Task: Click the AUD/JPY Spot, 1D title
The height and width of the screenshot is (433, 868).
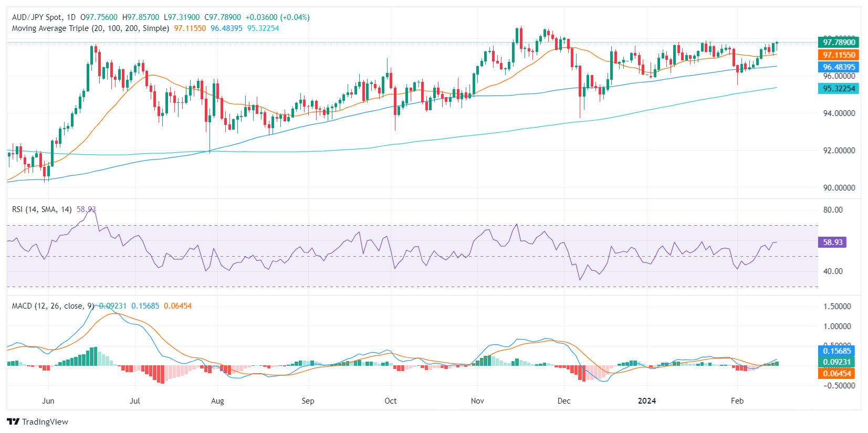Action: click(x=44, y=17)
